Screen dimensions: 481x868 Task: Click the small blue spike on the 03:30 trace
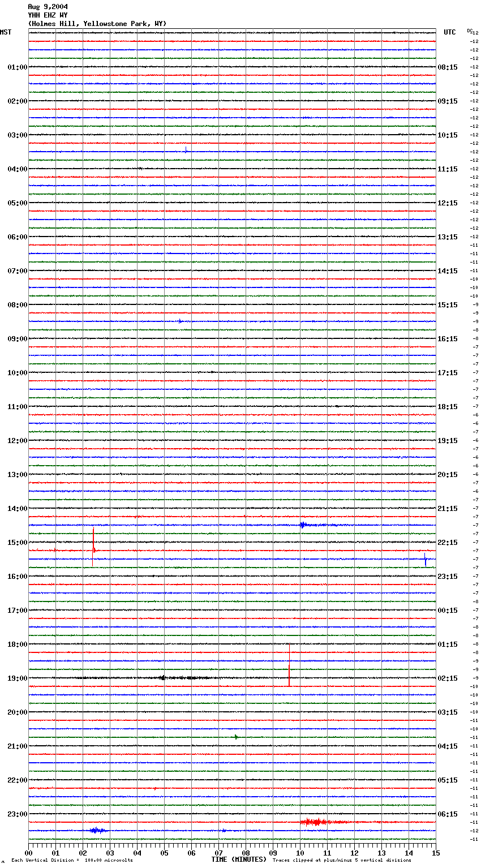186,150
